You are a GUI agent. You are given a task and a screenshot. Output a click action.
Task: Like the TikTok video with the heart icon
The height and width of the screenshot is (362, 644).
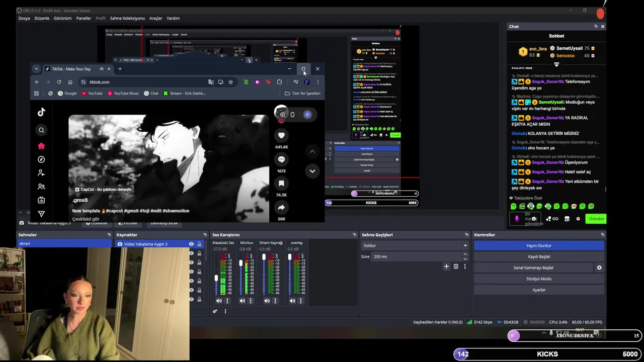click(281, 135)
